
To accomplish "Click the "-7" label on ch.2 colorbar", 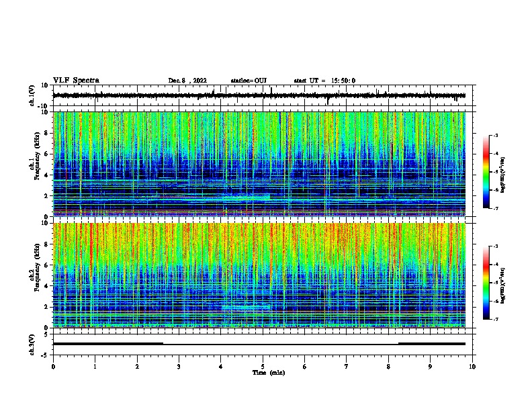I will pyautogui.click(x=496, y=319).
